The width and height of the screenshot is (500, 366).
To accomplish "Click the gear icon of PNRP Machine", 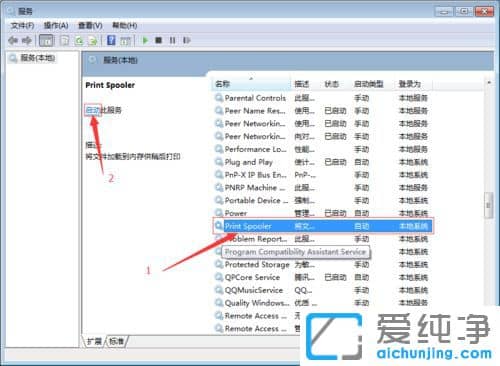I will click(219, 187).
